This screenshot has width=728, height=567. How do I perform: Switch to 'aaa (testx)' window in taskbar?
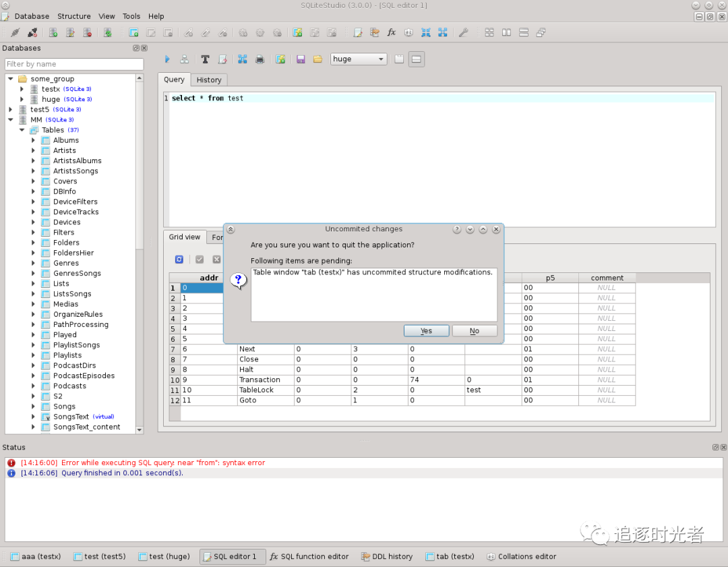[36, 556]
